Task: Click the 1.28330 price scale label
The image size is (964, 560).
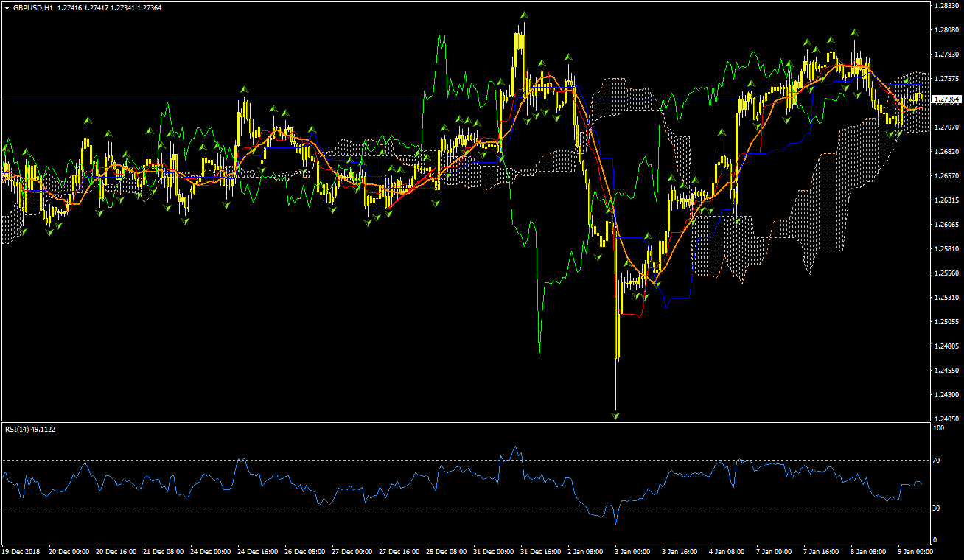Action: tap(946, 6)
